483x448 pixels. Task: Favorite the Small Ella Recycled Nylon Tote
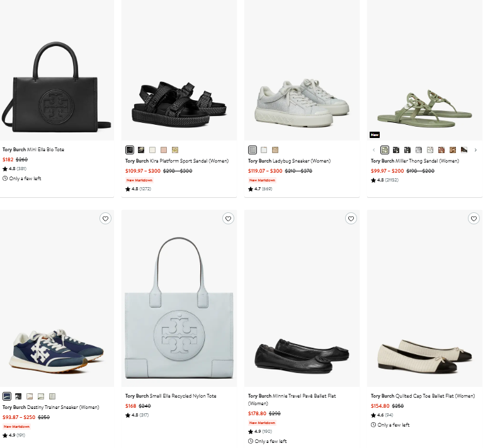pyautogui.click(x=228, y=219)
